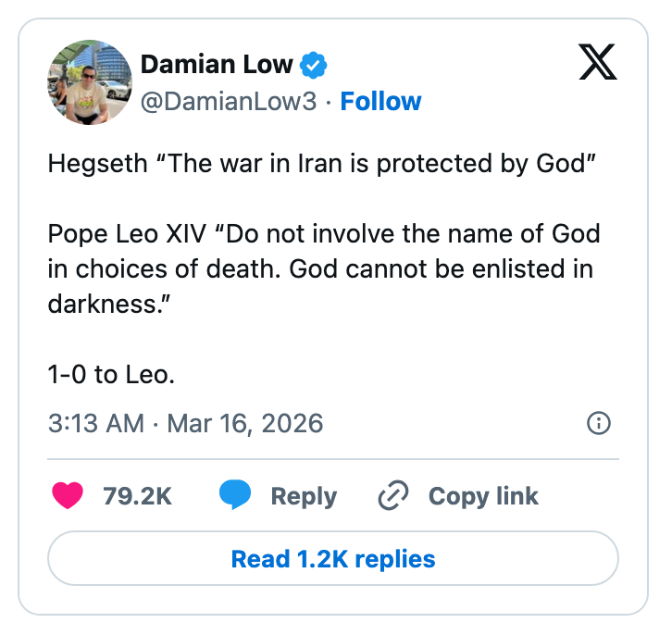Click the 79.2K likes count
The width and height of the screenshot is (672, 635).
tap(138, 495)
